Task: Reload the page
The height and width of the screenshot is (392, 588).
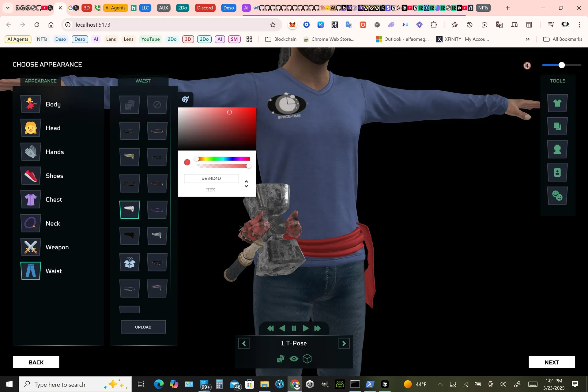Action: 37,25
